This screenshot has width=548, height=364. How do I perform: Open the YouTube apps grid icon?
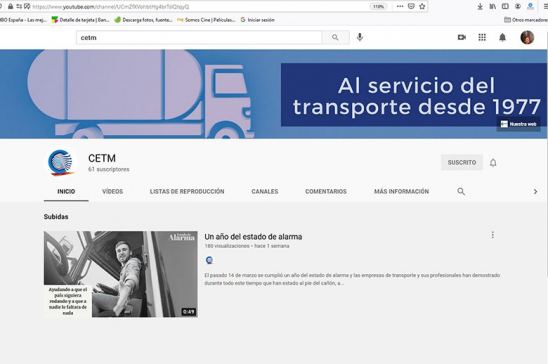(482, 37)
